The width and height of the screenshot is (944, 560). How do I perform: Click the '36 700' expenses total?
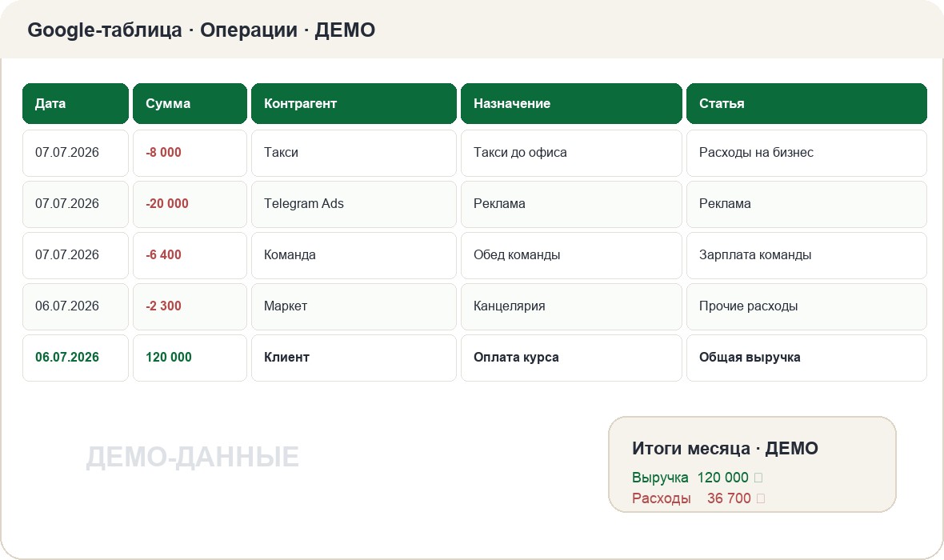[729, 498]
